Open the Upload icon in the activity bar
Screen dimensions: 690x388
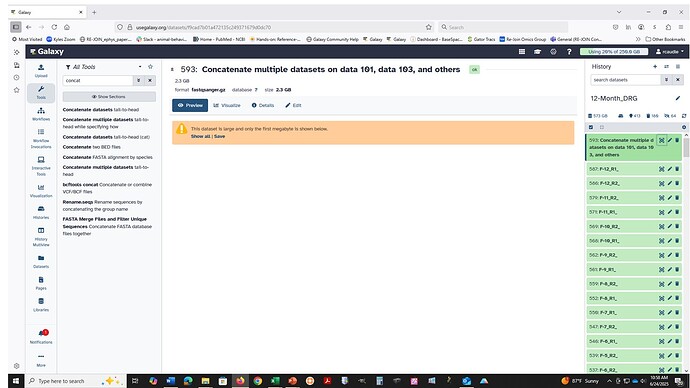(41, 70)
